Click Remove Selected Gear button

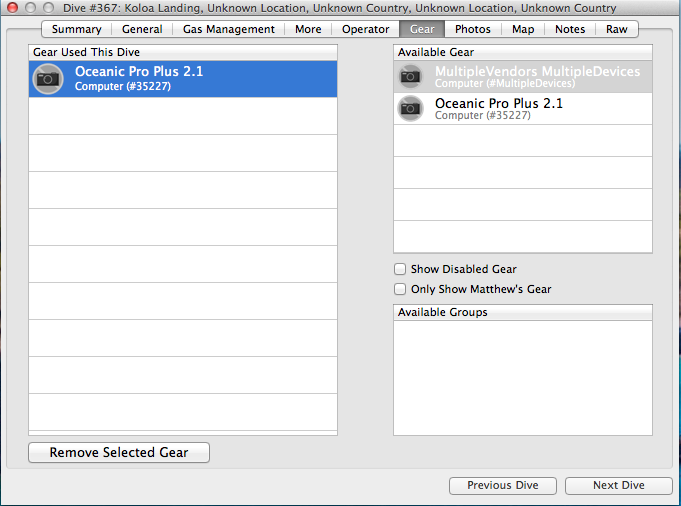click(119, 452)
